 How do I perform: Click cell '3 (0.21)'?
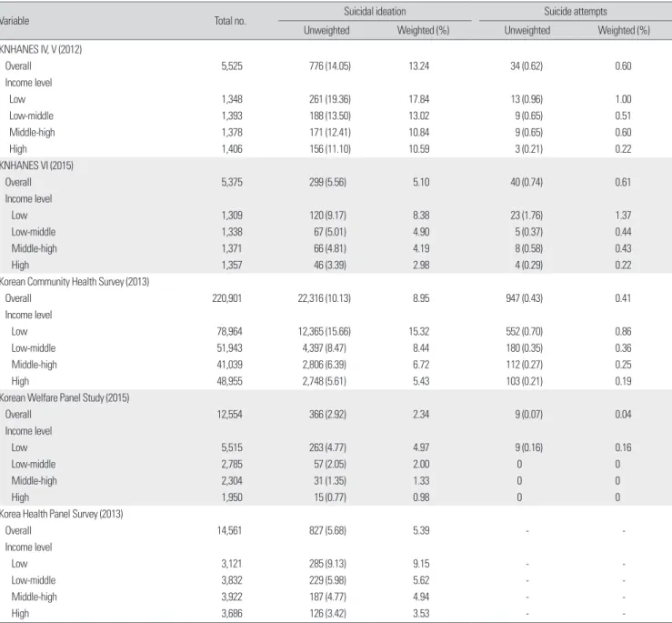point(529,149)
